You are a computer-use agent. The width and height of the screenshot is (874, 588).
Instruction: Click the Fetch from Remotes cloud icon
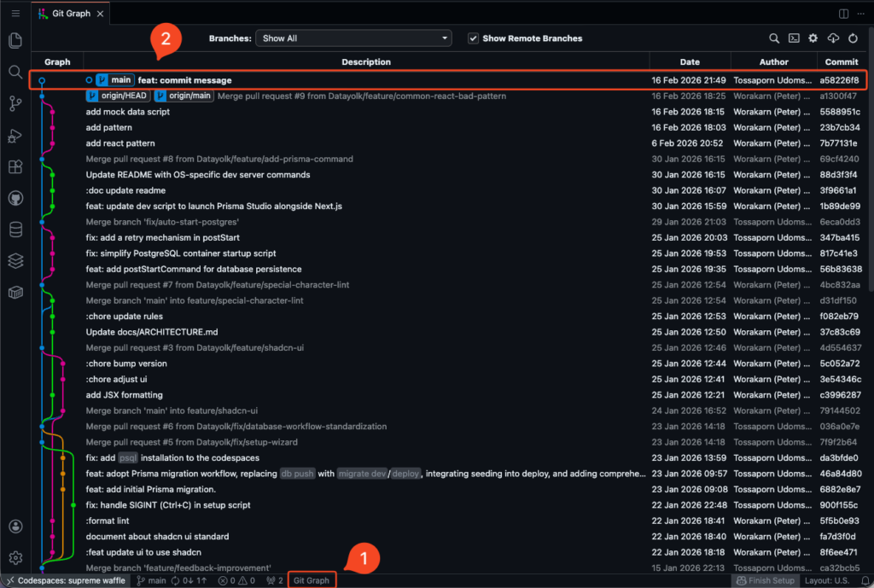tap(833, 38)
